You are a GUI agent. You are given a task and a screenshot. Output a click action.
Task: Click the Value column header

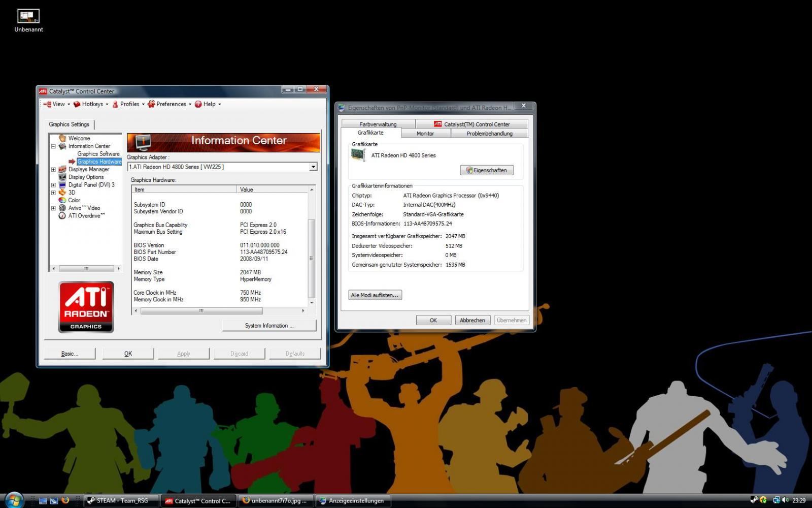coord(273,189)
